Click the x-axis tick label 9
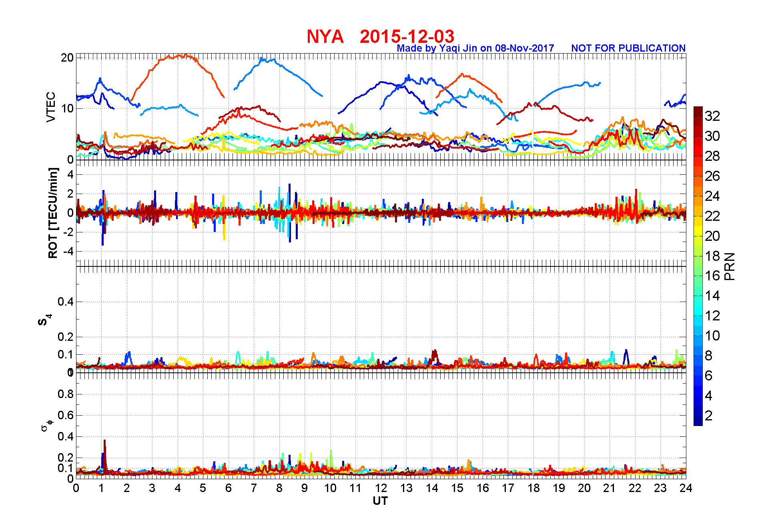 305,488
